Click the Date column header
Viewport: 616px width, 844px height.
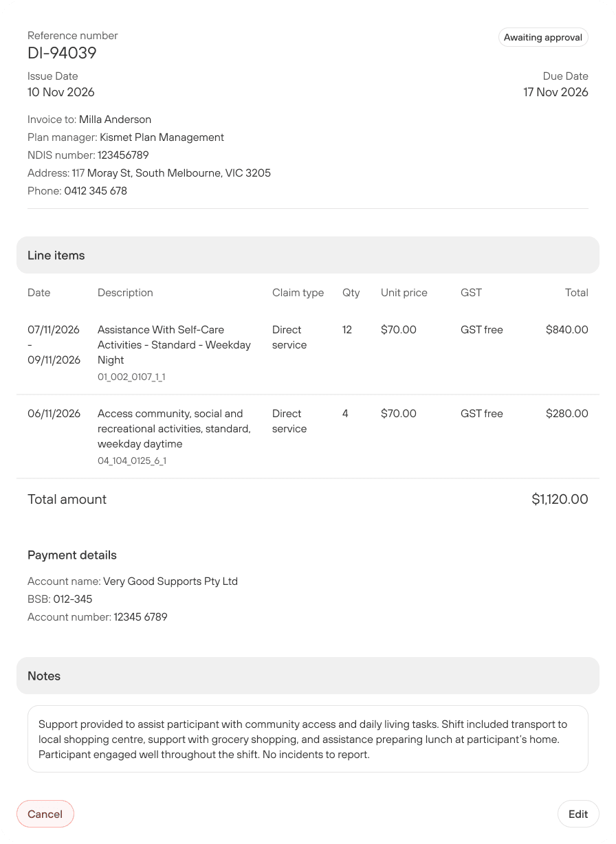tap(39, 292)
